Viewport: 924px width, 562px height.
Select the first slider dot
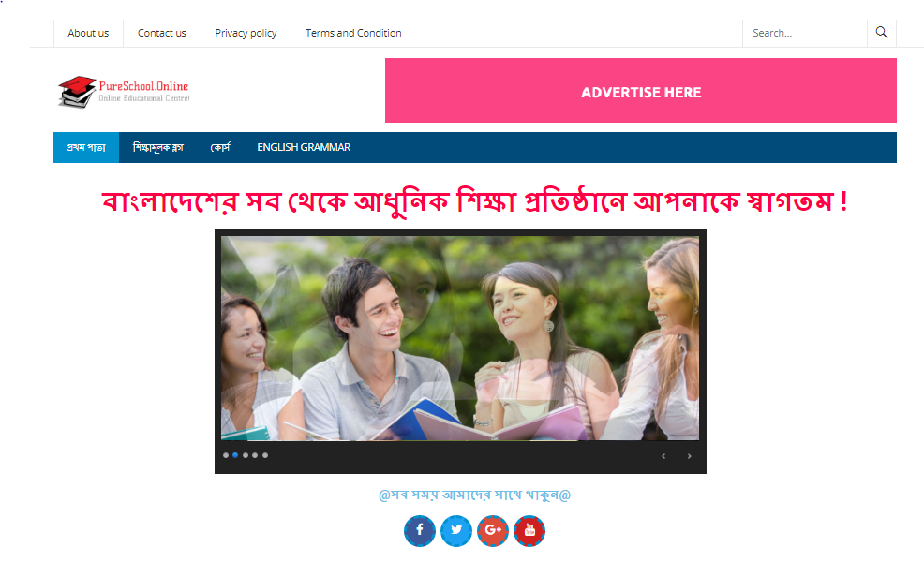click(x=226, y=455)
